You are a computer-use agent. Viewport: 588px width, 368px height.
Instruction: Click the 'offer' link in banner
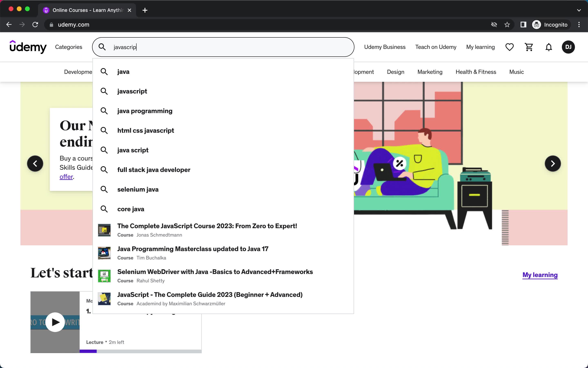(66, 177)
